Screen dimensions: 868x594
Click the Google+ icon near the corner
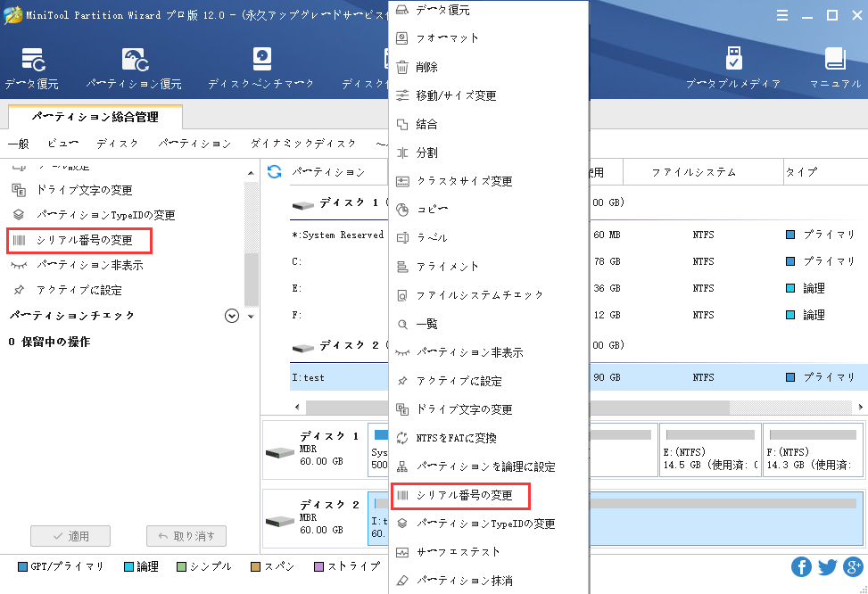coord(853,566)
